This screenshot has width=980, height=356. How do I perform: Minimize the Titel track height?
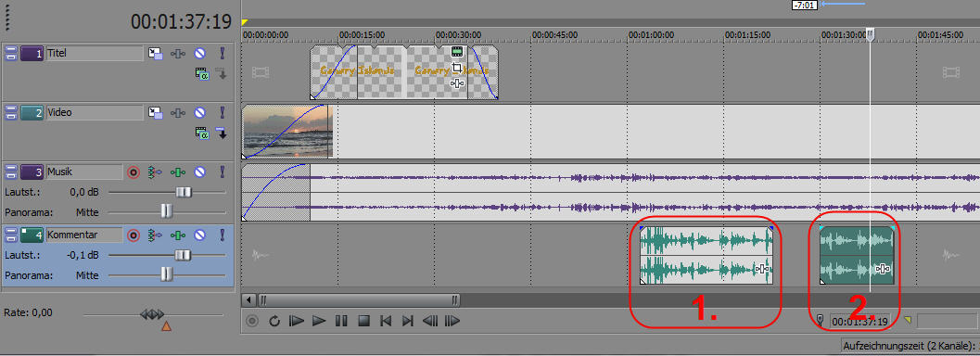pos(10,54)
